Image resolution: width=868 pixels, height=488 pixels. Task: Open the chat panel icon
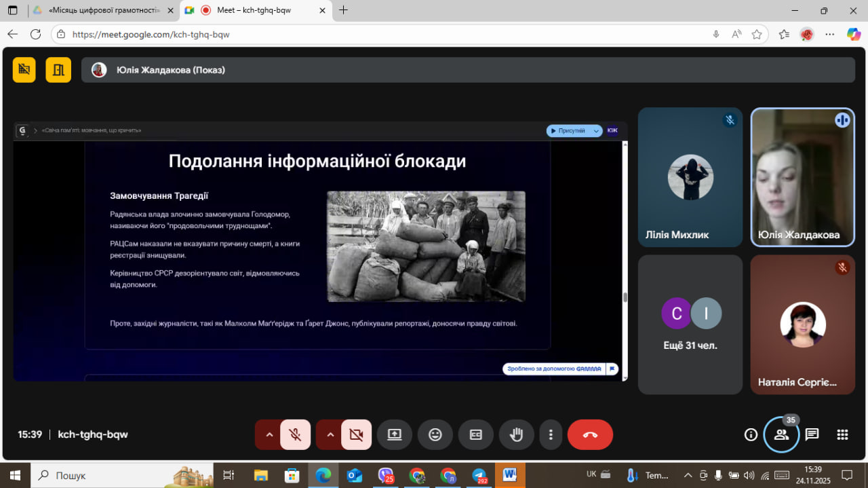(812, 435)
